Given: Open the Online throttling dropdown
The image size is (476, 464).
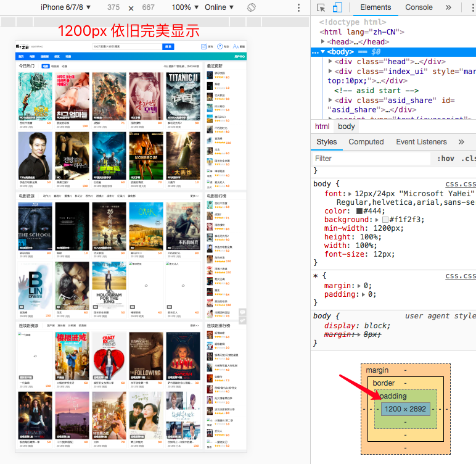Looking at the screenshot, I should pos(219,7).
